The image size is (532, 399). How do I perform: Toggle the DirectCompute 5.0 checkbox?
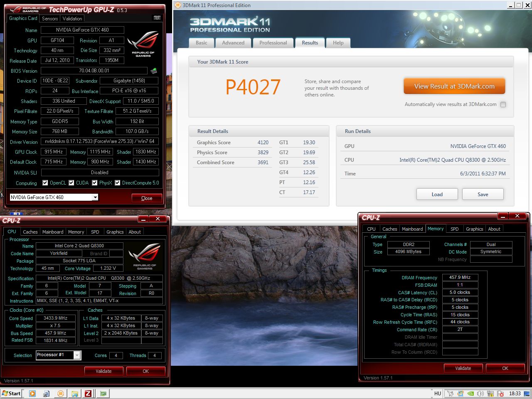click(118, 183)
